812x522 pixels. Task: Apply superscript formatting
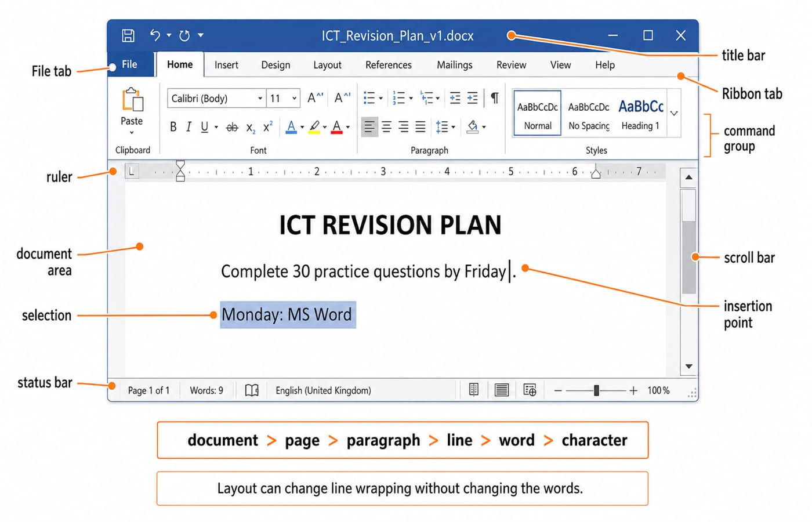coord(268,127)
